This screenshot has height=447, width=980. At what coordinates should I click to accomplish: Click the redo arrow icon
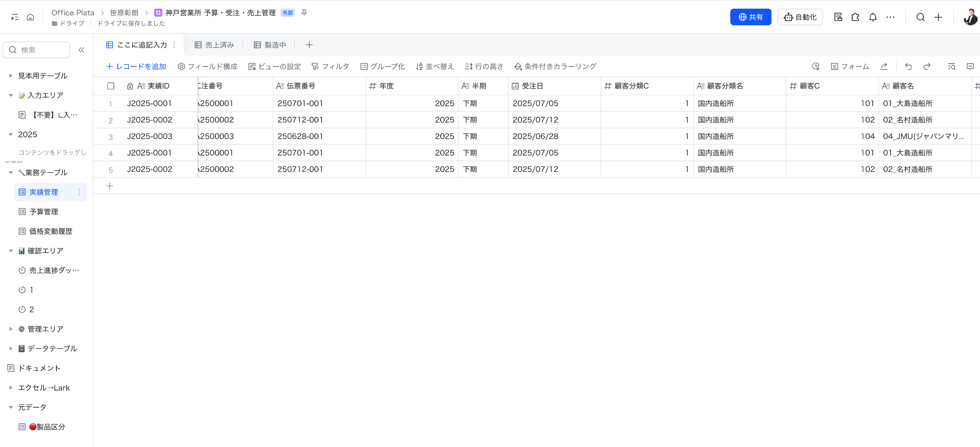(x=927, y=67)
